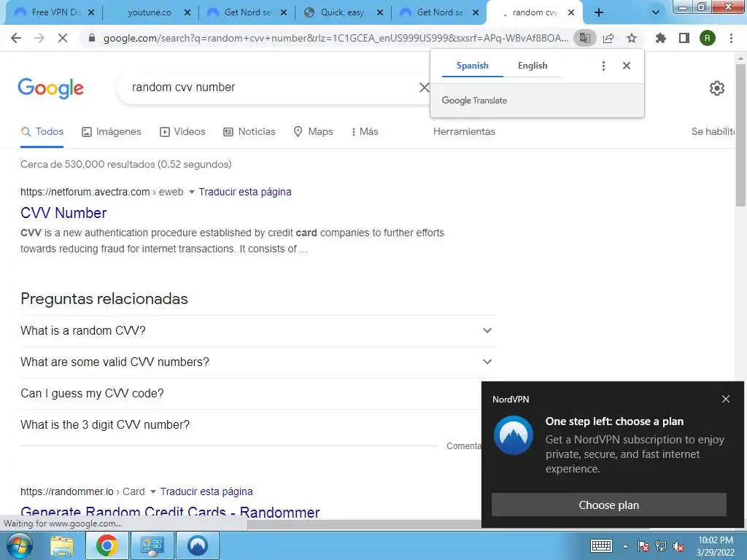Open the Windows Start menu

19,545
